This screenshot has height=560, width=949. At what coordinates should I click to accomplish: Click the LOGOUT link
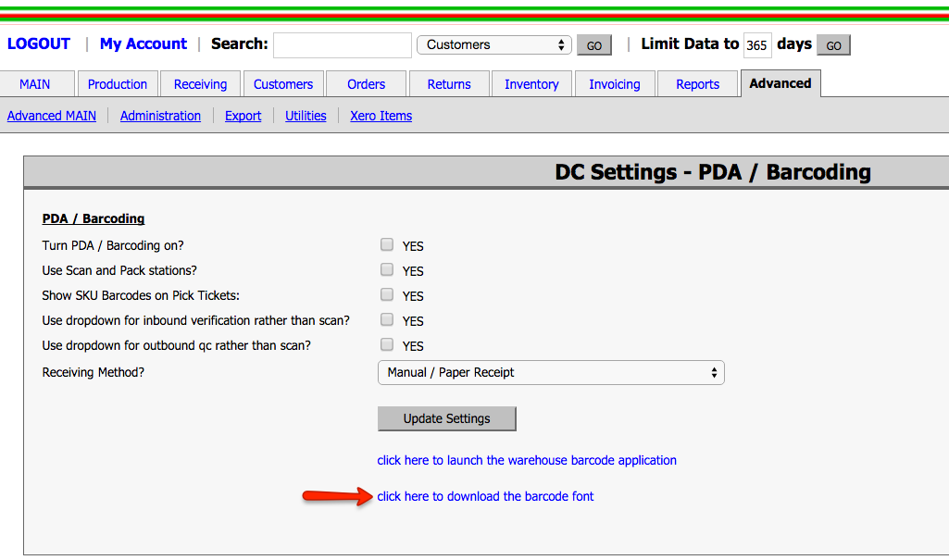tap(39, 44)
